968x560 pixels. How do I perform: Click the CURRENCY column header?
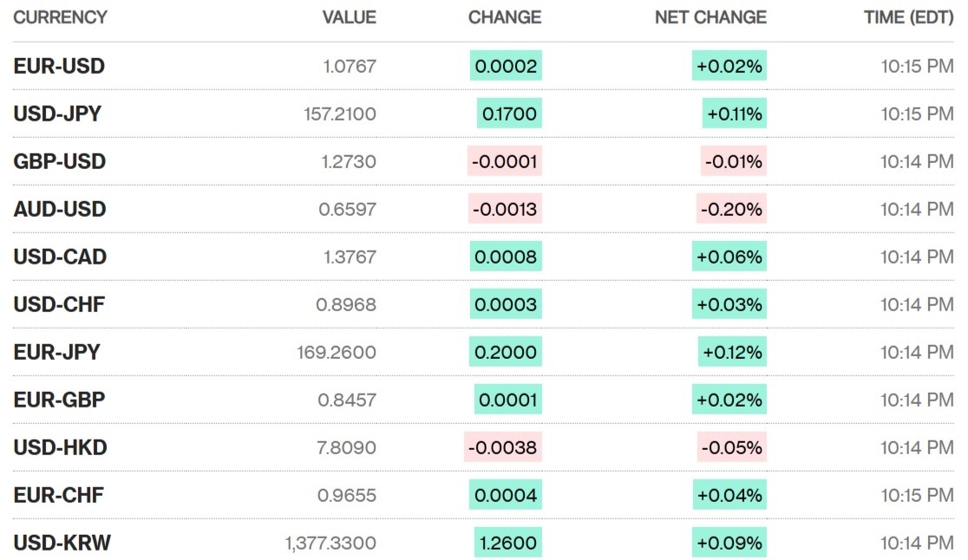(x=61, y=17)
